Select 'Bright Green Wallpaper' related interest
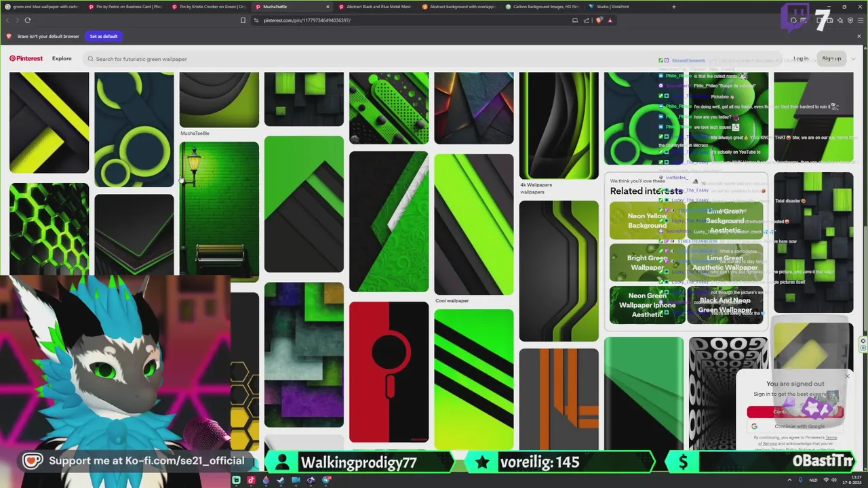The height and width of the screenshot is (488, 868). (x=647, y=263)
